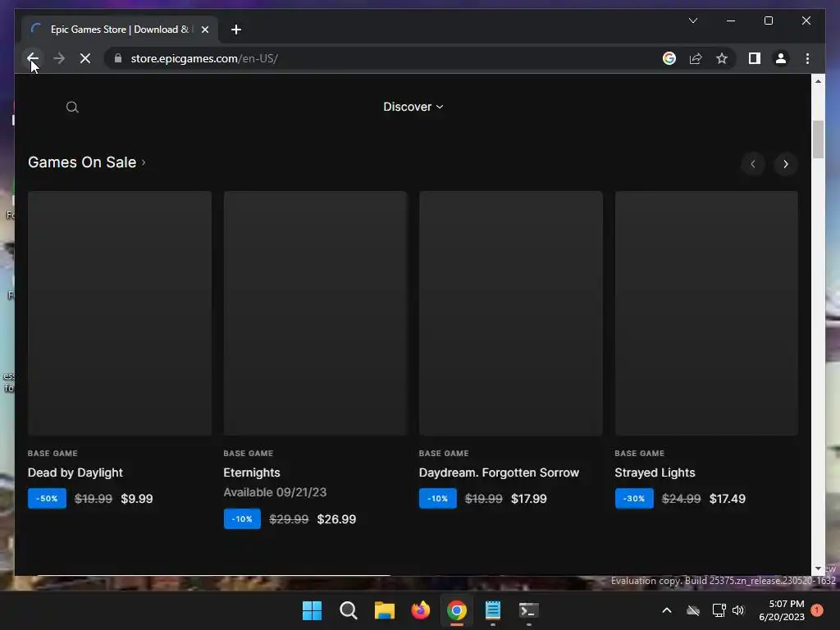Screen dimensions: 840x630
Task: Click the page scrollbar thumb
Action: coord(818,139)
